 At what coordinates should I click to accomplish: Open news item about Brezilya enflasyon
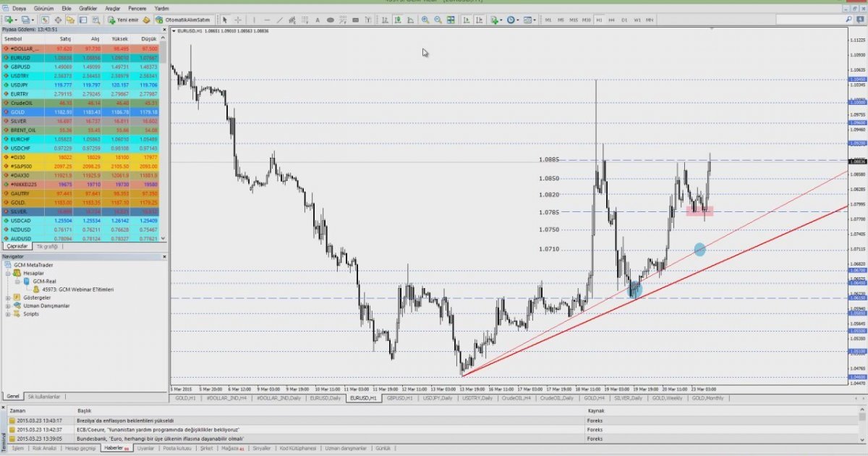(125, 420)
